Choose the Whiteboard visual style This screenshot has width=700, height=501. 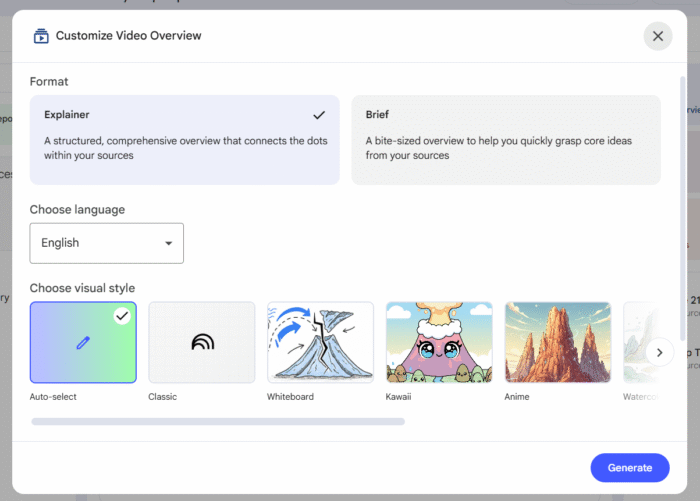[321, 342]
